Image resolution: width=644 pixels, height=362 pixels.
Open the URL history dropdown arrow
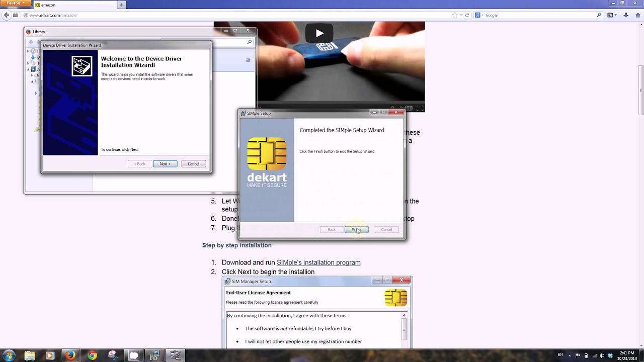461,15
